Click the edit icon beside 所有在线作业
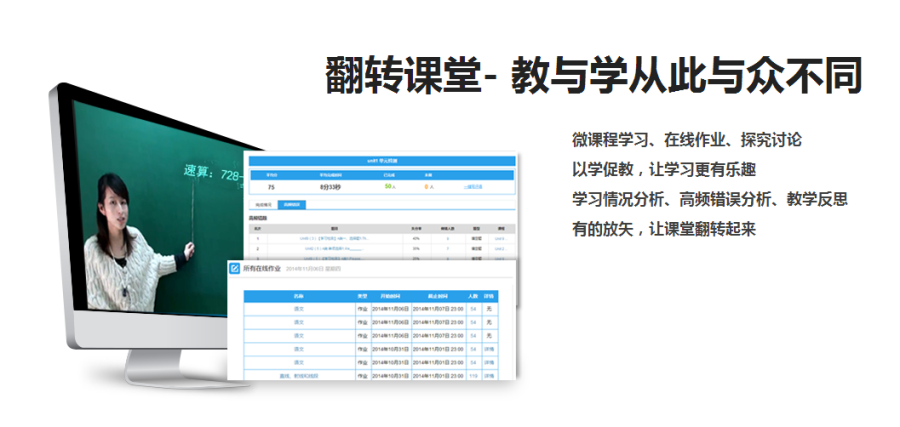900x427 pixels. pos(235,269)
